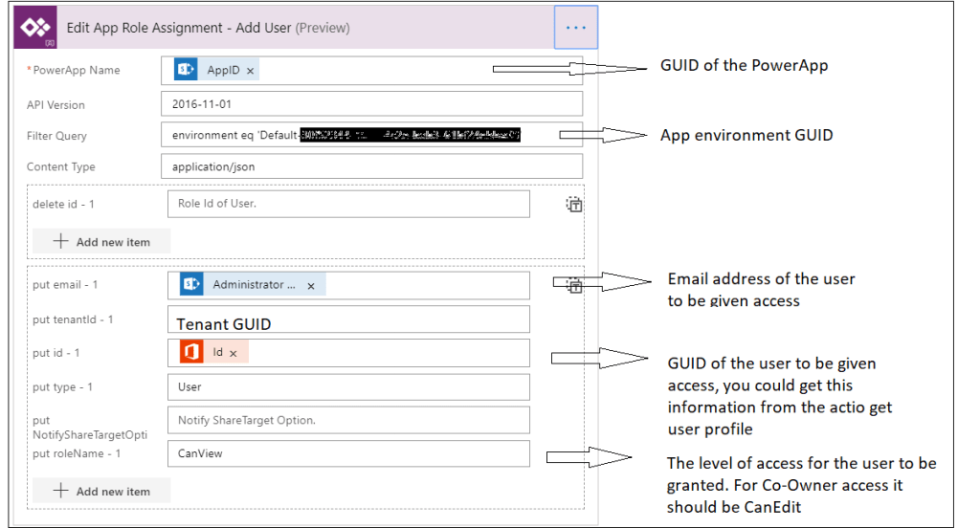
Task: Click the Role Id of User field
Action: click(347, 204)
